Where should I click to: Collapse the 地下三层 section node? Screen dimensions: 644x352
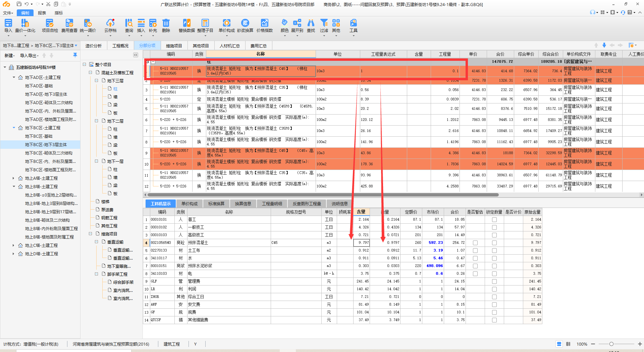point(96,81)
